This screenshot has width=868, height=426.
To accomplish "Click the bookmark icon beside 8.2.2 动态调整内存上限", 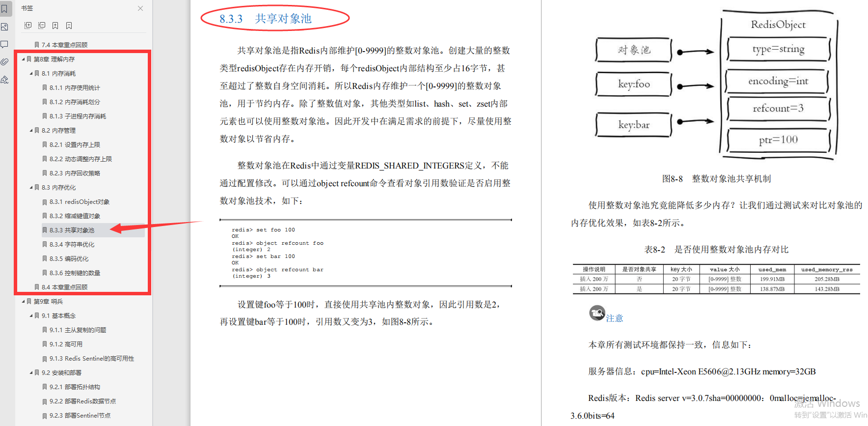I will tap(45, 159).
